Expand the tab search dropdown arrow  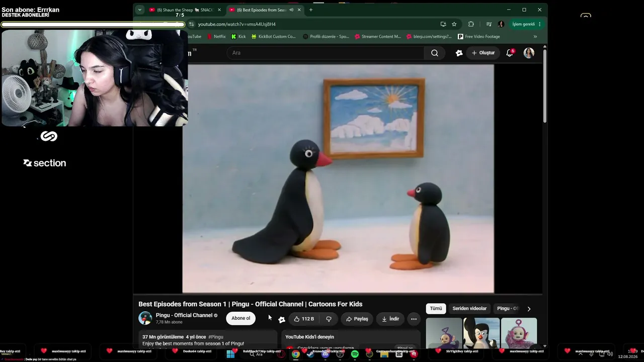140,10
